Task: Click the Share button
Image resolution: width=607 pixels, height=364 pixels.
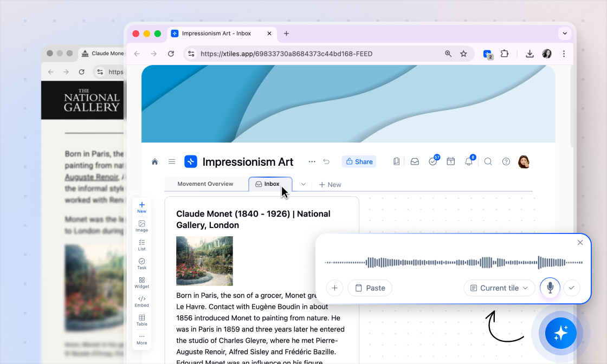Action: click(359, 161)
